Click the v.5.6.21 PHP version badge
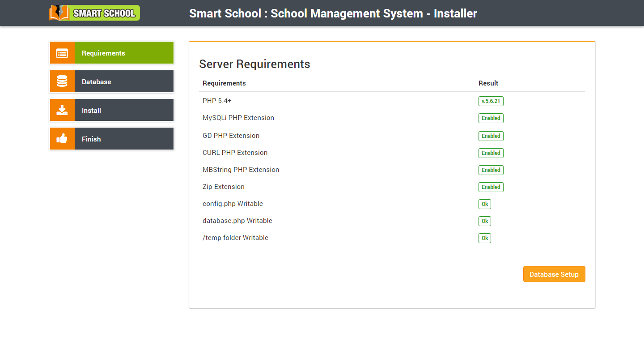Screen dimensions: 644x360 491,101
